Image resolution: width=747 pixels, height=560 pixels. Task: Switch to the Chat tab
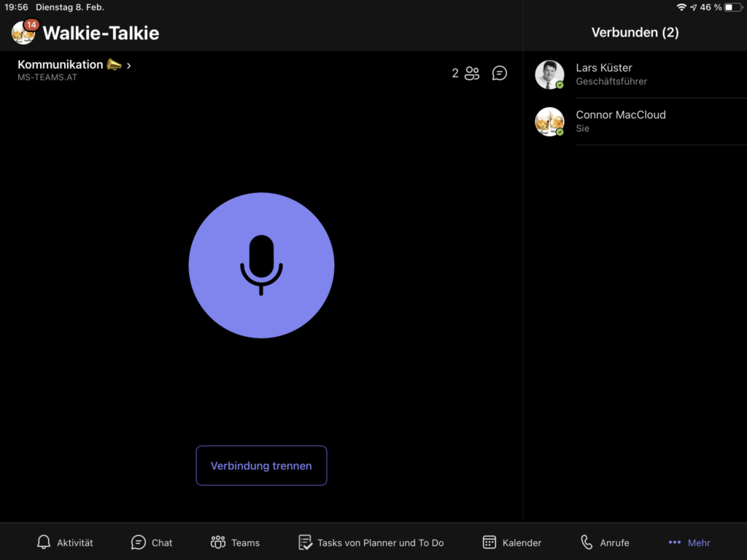[152, 542]
